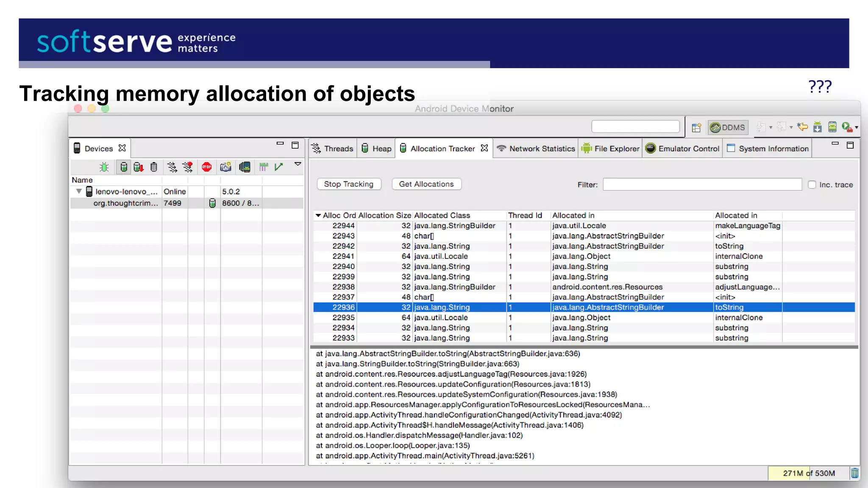
Task: Select allocation row 22941 java.util.Locale
Action: tap(584, 256)
